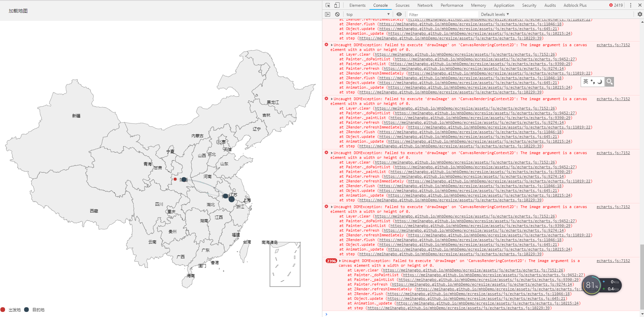
Task: Expand the error grouped with 2396 badge
Action: [340, 261]
